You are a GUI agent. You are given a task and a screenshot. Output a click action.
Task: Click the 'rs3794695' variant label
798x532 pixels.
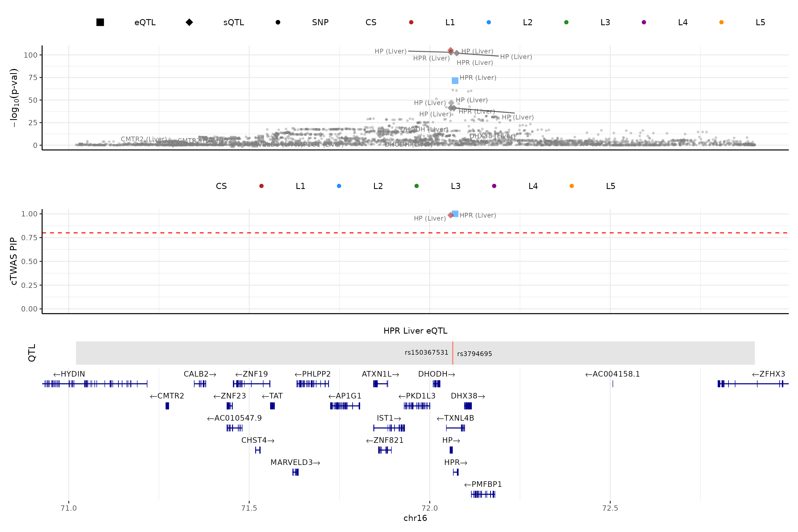pos(474,354)
